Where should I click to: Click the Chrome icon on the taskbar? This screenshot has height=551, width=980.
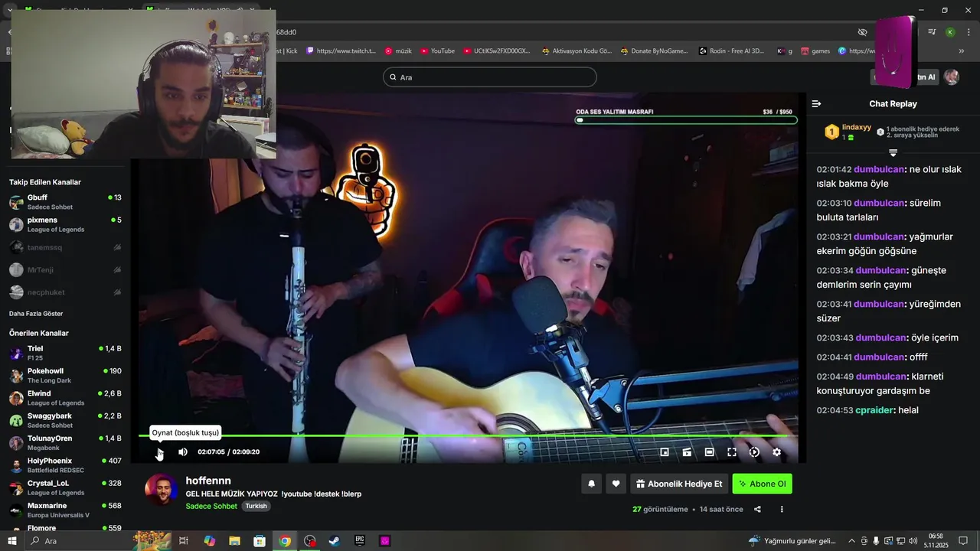285,541
